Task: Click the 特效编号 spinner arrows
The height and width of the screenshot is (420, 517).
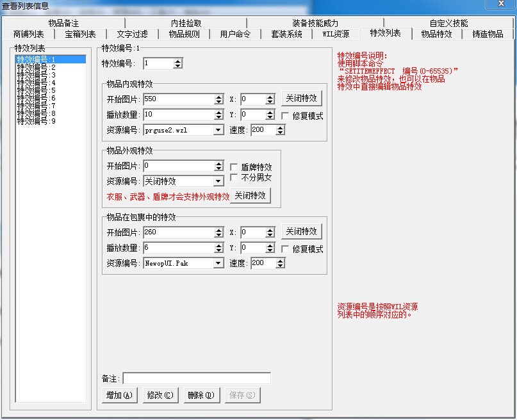Action: [x=177, y=63]
